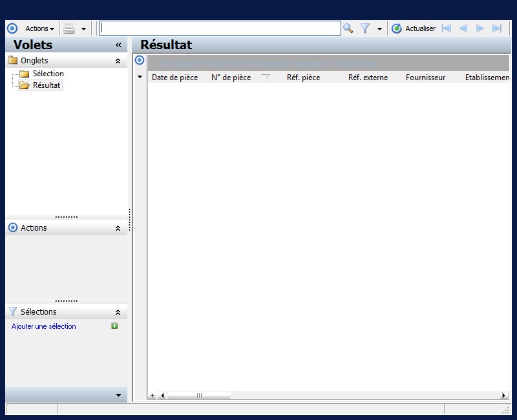Select the Sélection tree item
Screen dimensions: 517x420
pos(48,74)
